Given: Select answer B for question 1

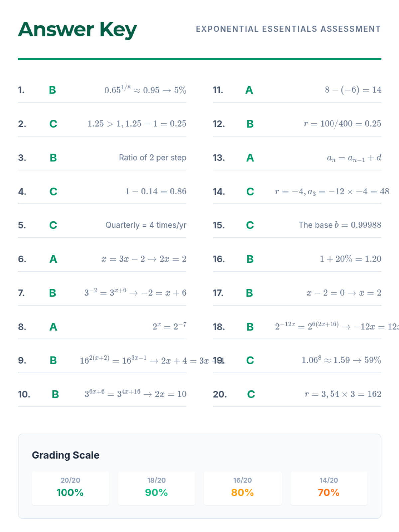Looking at the screenshot, I should 52,90.
